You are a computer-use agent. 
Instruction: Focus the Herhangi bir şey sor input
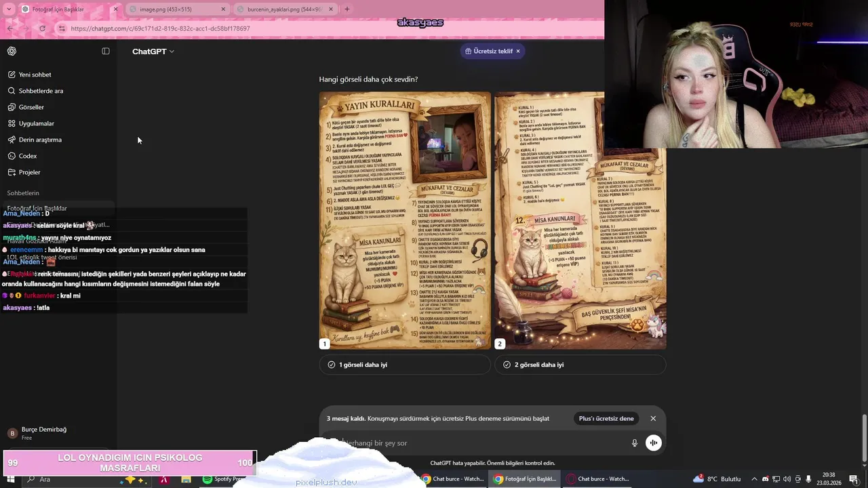click(481, 443)
